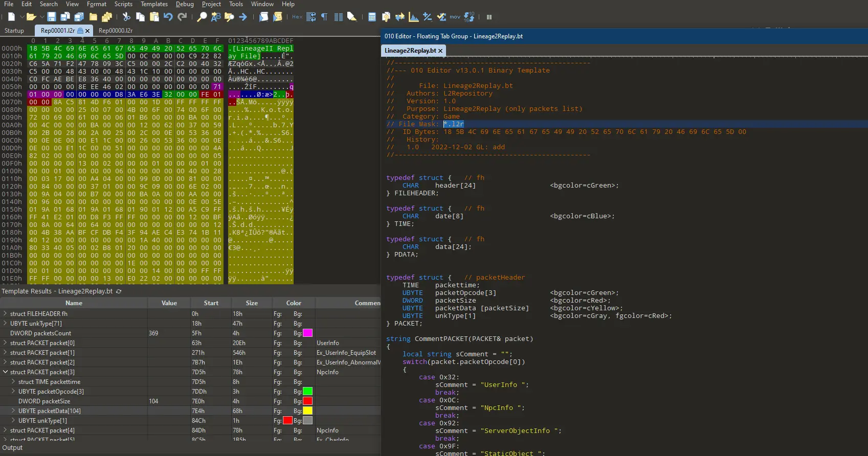Click the Save All toolbar icon

click(x=79, y=17)
